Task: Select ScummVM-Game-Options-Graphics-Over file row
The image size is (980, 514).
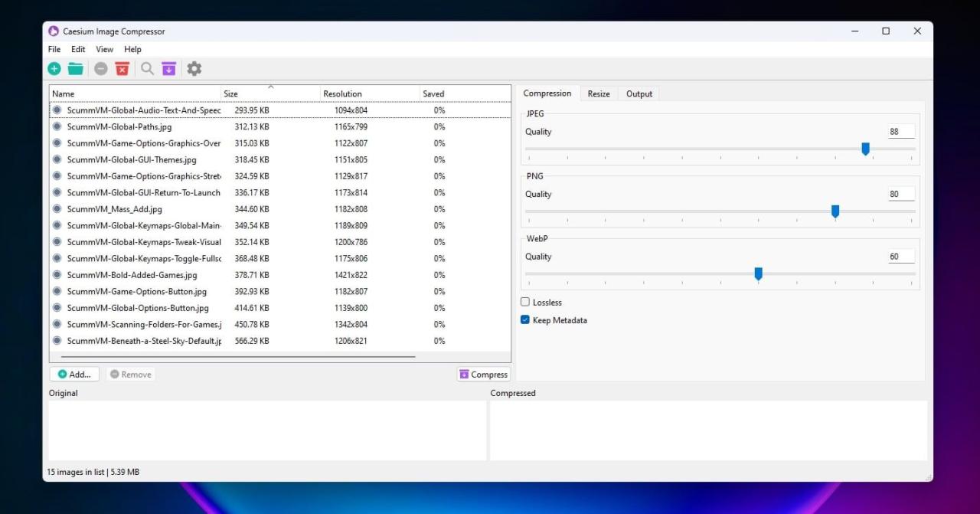Action: click(280, 143)
